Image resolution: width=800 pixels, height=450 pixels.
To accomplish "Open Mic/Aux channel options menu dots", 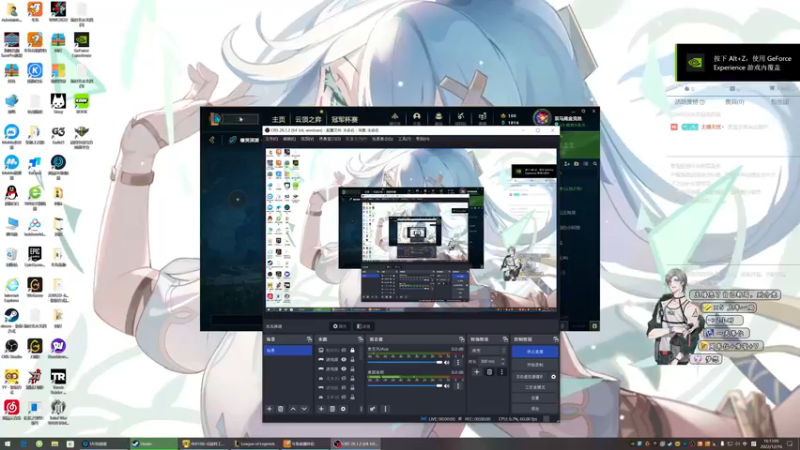I will pyautogui.click(x=458, y=362).
